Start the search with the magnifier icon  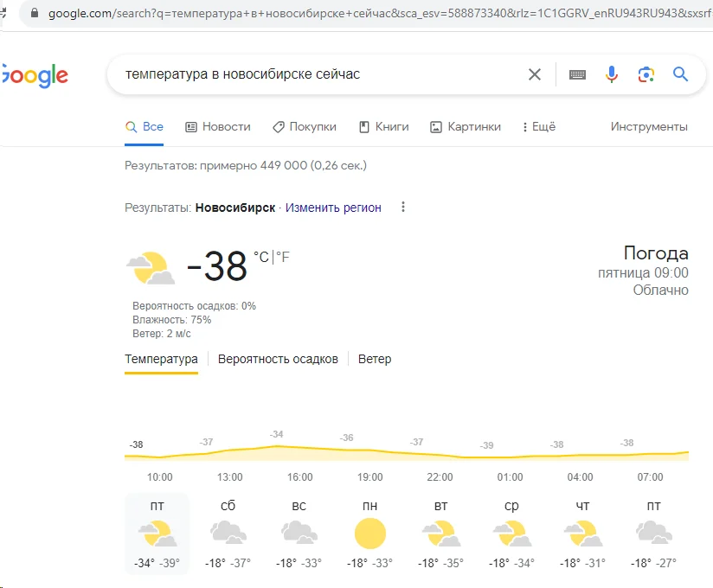tap(680, 74)
